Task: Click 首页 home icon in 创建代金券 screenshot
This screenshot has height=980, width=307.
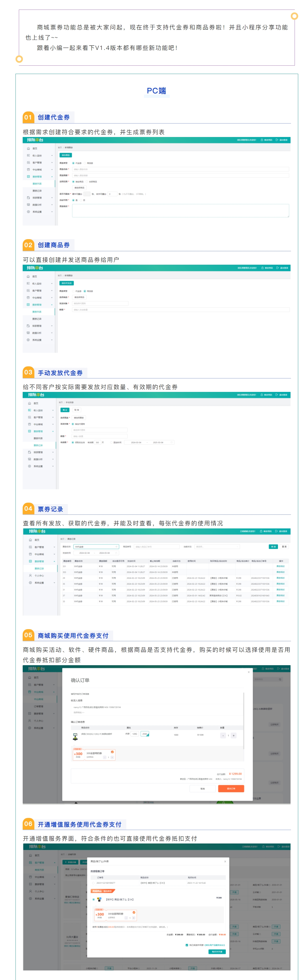Action: (x=28, y=149)
